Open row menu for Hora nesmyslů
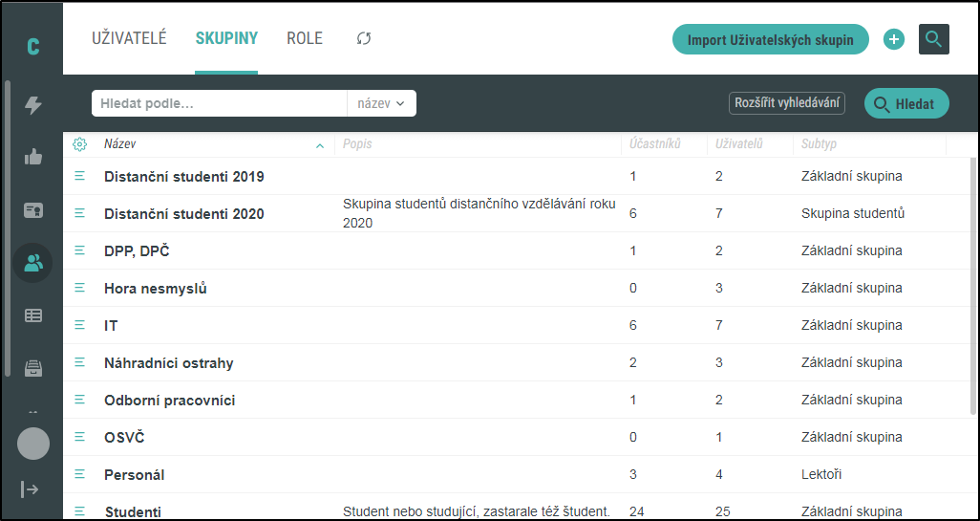This screenshot has width=980, height=521. tap(79, 288)
